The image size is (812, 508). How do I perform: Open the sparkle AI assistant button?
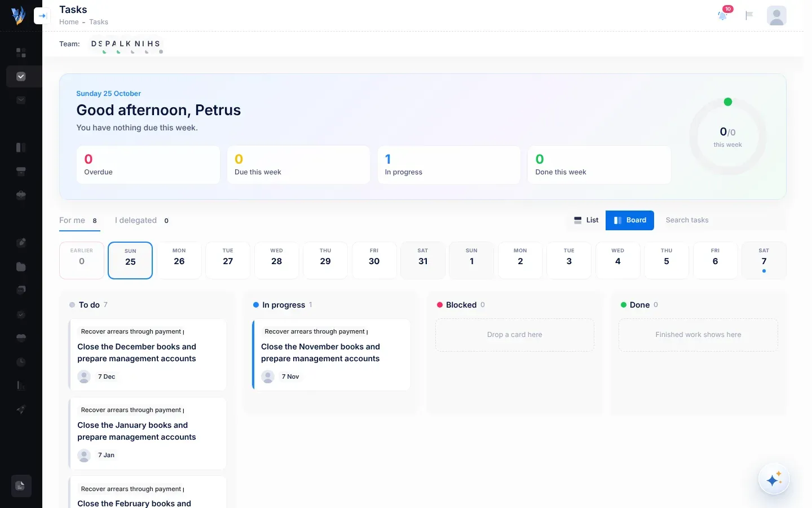click(x=774, y=479)
